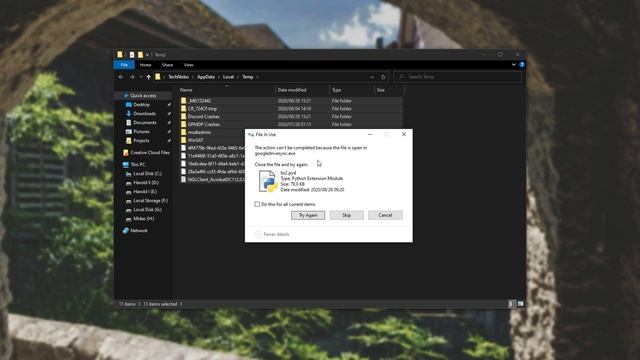Select This PC in the navigation pane

pos(138,164)
